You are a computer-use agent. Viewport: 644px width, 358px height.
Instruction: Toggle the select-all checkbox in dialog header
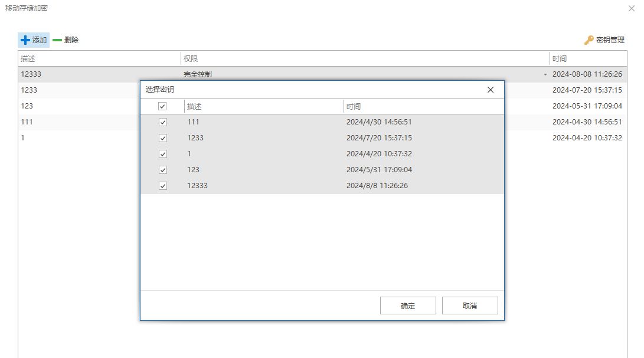[x=162, y=106]
